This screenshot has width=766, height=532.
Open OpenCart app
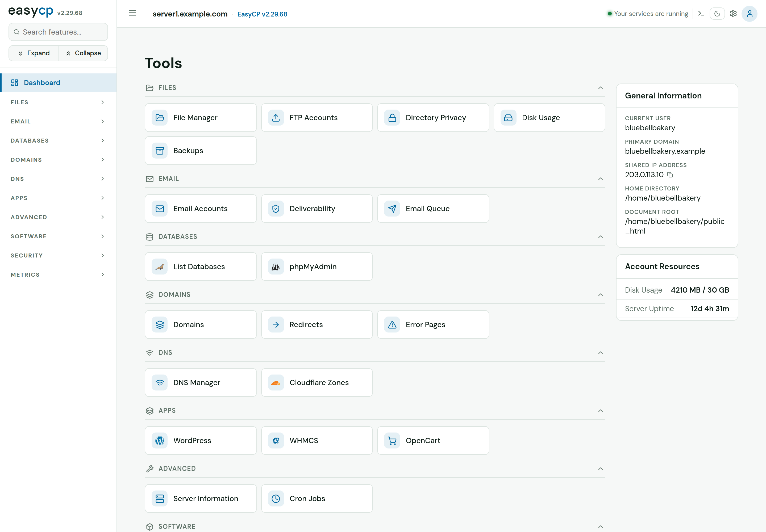[433, 440]
